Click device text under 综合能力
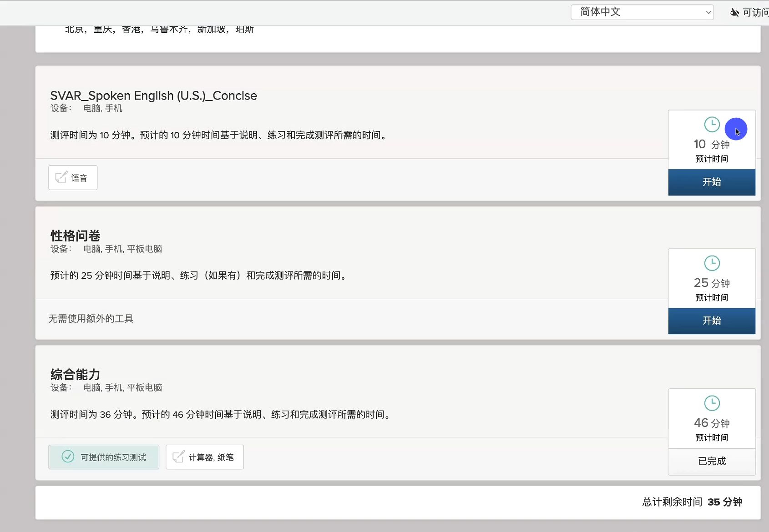The height and width of the screenshot is (532, 769). pos(122,387)
